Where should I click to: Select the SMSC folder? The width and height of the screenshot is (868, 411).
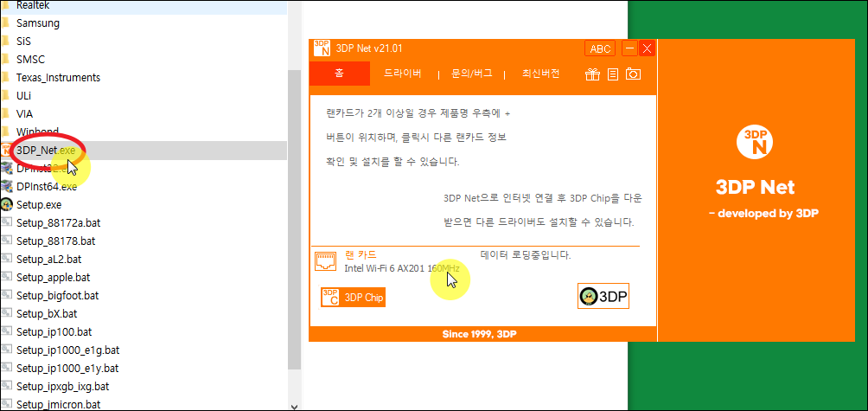30,59
